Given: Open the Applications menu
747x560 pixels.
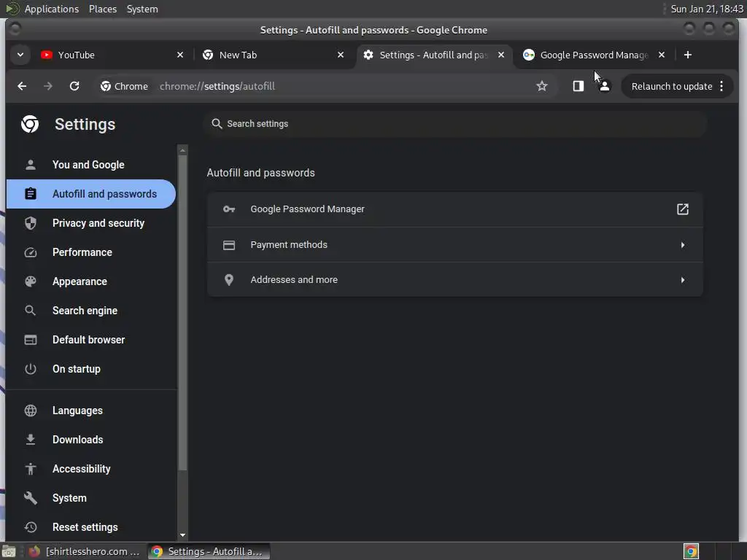Looking at the screenshot, I should tap(52, 9).
